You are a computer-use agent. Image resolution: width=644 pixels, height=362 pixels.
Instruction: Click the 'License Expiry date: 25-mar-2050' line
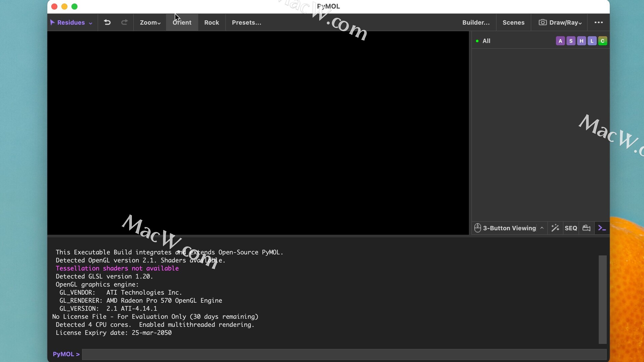[x=114, y=333]
